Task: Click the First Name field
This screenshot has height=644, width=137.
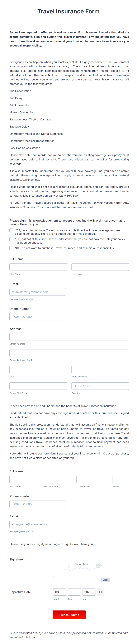Action: point(38,267)
